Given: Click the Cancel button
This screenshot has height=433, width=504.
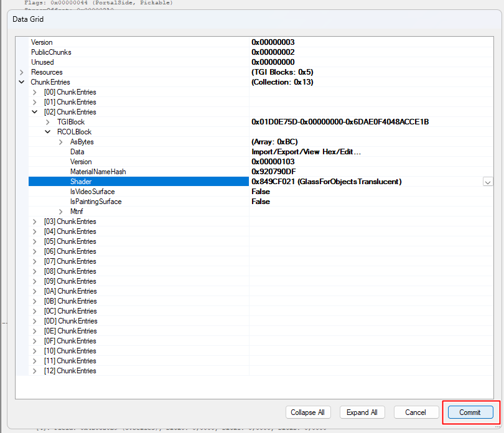Looking at the screenshot, I should 416,412.
